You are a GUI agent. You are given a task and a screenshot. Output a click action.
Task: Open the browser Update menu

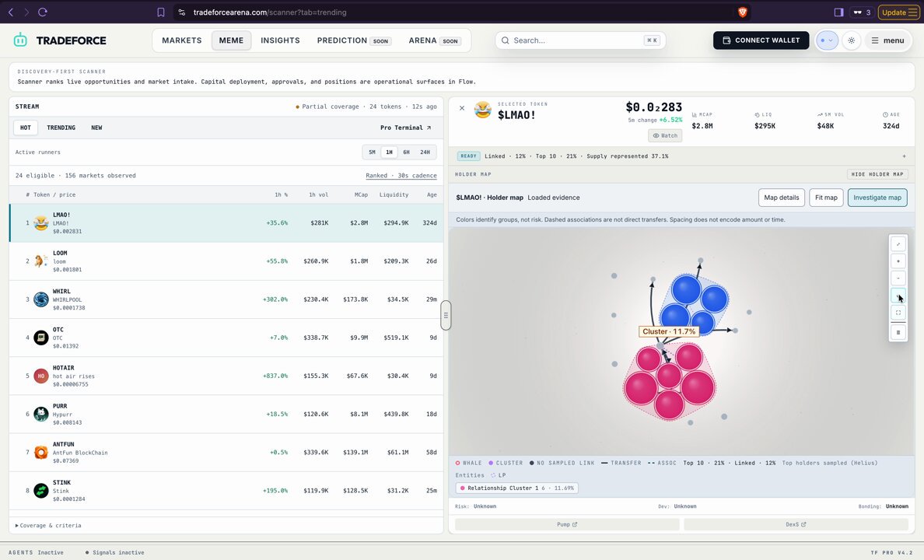(x=898, y=12)
